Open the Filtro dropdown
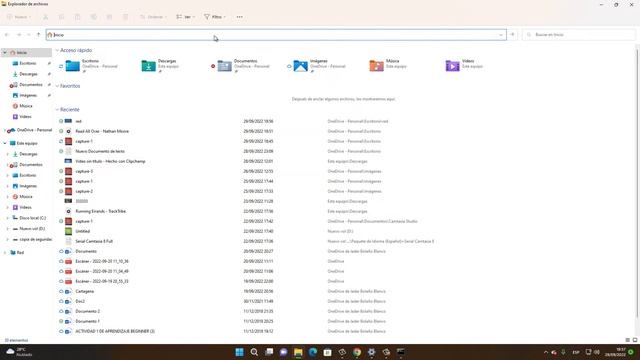Screen dimensions: 640x360 tap(215, 17)
